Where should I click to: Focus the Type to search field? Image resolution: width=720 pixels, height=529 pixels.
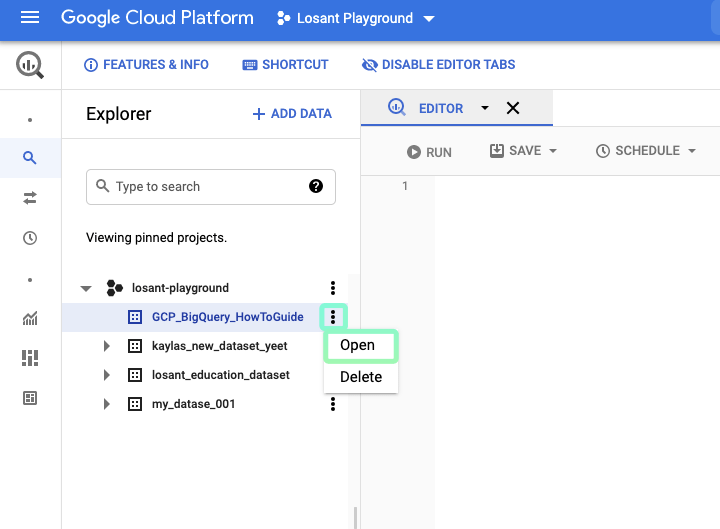[x=211, y=187]
